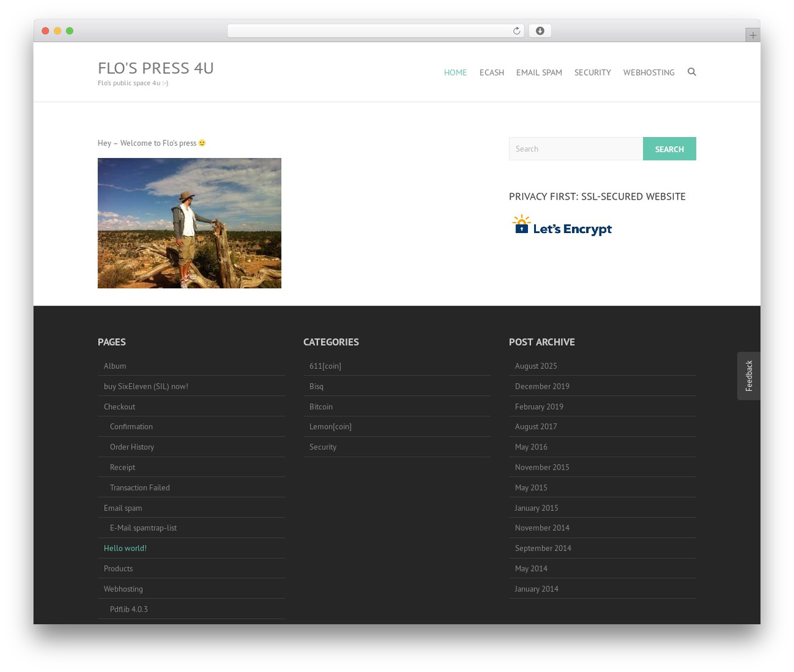Open the Pdflib 4.0.3 link
794x672 pixels.
128,609
